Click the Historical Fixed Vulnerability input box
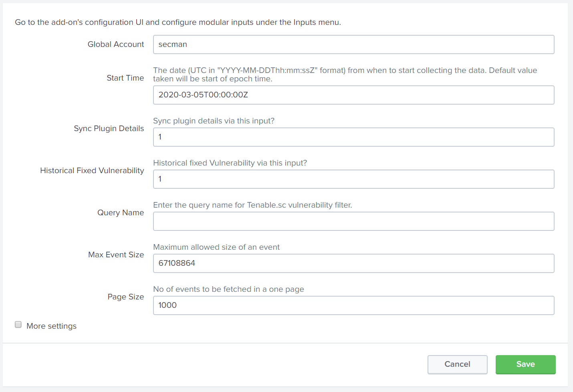Screen dimensions: 573x392 pyautogui.click(x=353, y=179)
